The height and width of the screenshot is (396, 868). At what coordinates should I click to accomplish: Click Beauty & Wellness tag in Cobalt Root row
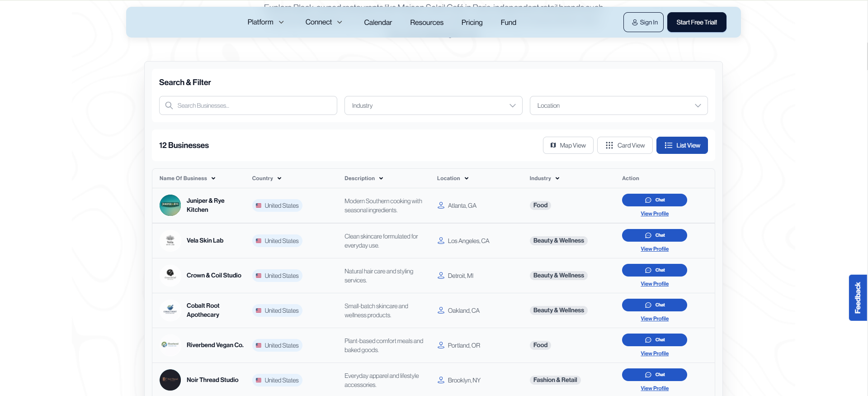click(558, 310)
